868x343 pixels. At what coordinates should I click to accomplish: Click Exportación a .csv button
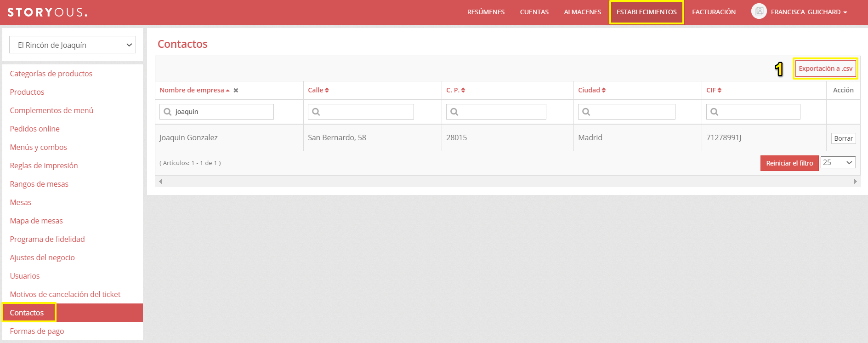pos(825,69)
